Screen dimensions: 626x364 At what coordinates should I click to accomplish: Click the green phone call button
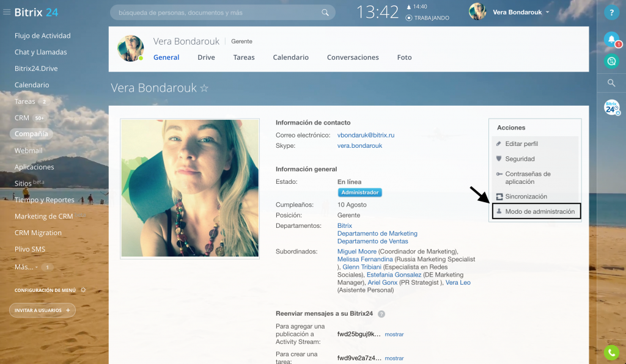(x=611, y=352)
